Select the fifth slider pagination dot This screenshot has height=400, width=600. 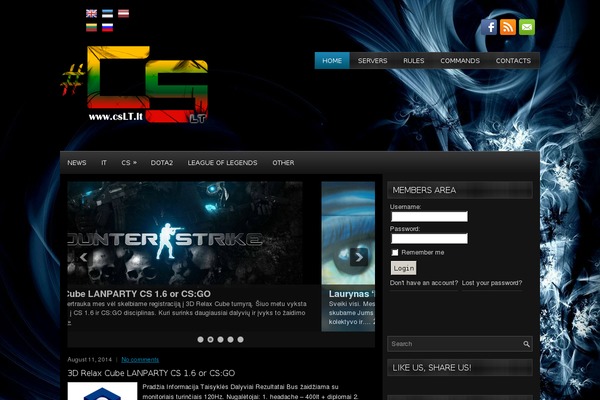click(240, 340)
